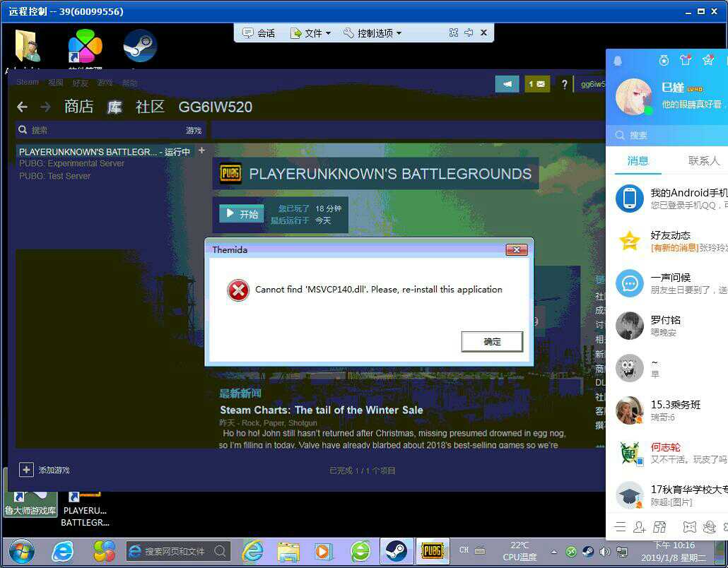Click the pin icon in remote control toolbar
Image resolution: width=728 pixels, height=568 pixels.
(469, 32)
